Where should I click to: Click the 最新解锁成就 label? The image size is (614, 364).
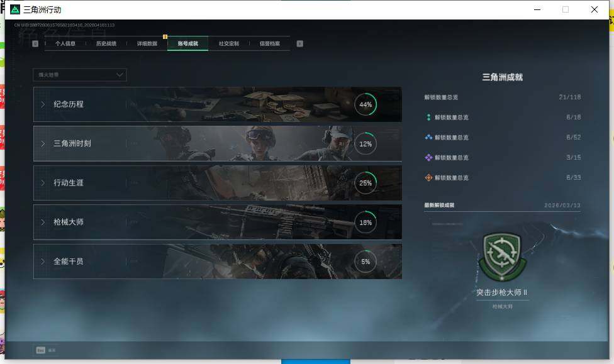[439, 205]
